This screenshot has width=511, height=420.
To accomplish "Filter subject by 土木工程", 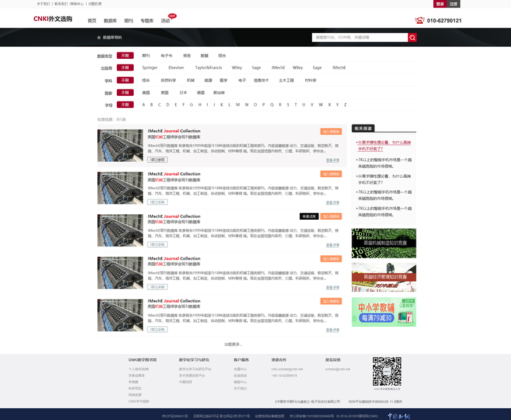I will point(286,80).
